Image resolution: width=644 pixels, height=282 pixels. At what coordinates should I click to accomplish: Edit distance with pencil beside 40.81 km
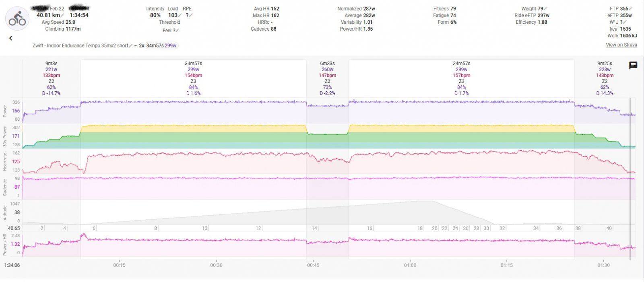click(62, 15)
